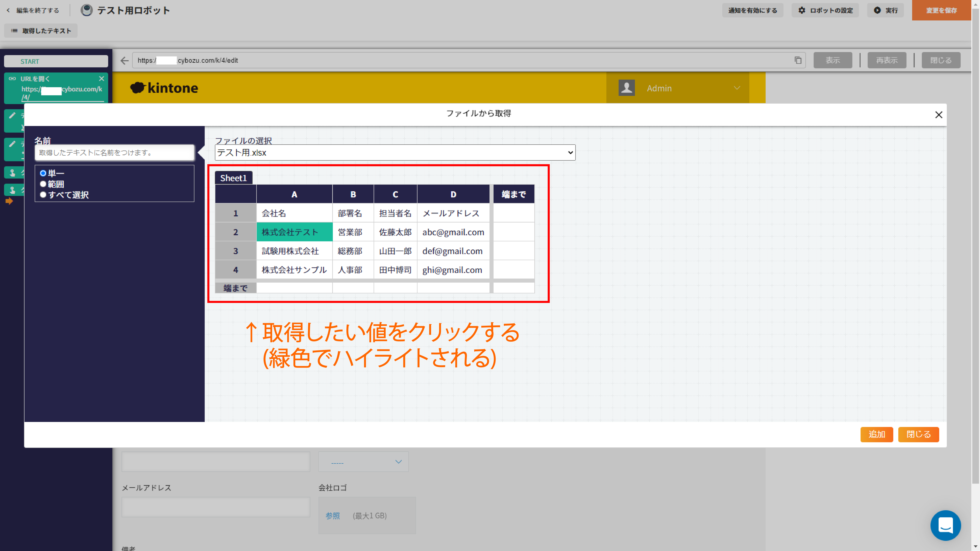Click the browser back arrow beside URL bar
This screenshot has height=551, width=980.
click(x=124, y=60)
